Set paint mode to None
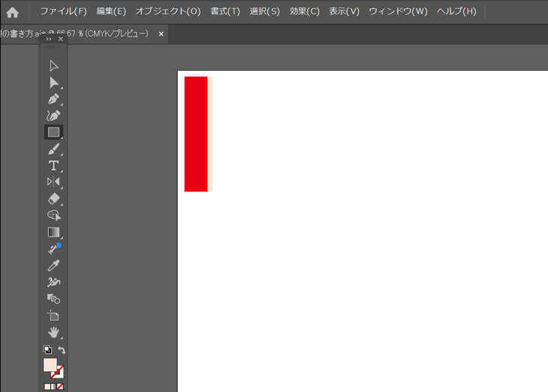The image size is (548, 392). 60,387
